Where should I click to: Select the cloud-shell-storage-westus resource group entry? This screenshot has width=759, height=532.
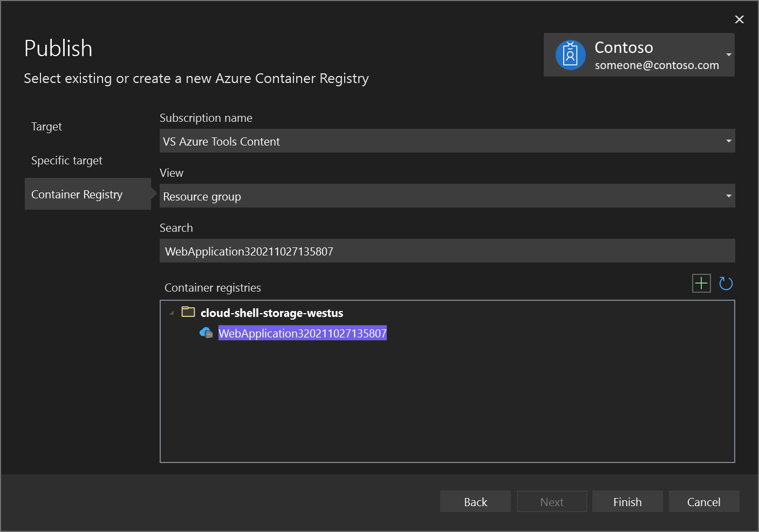point(272,312)
